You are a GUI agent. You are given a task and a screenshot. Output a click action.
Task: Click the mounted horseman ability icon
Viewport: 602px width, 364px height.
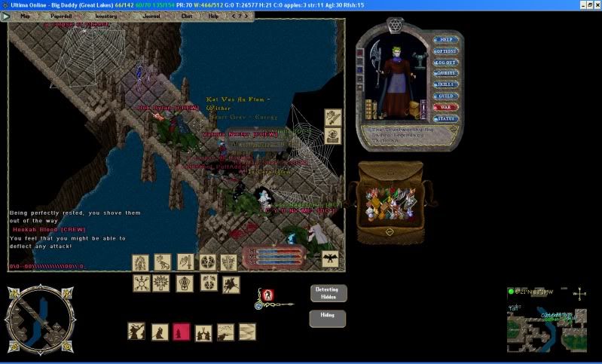(x=231, y=285)
